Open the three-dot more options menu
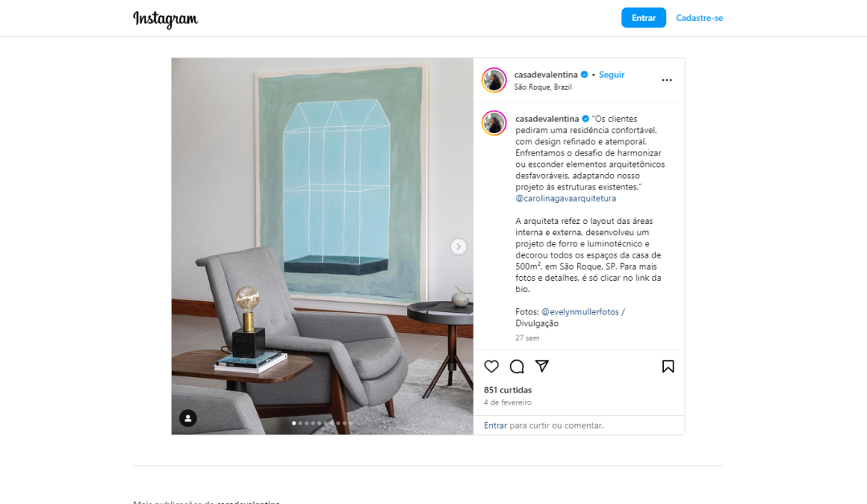The image size is (867, 504). point(667,80)
